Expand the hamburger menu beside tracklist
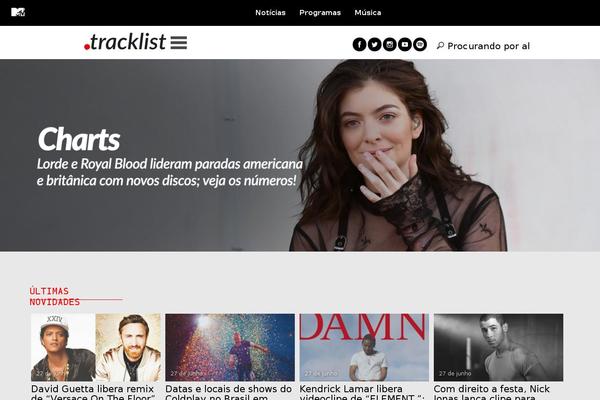 pyautogui.click(x=179, y=42)
